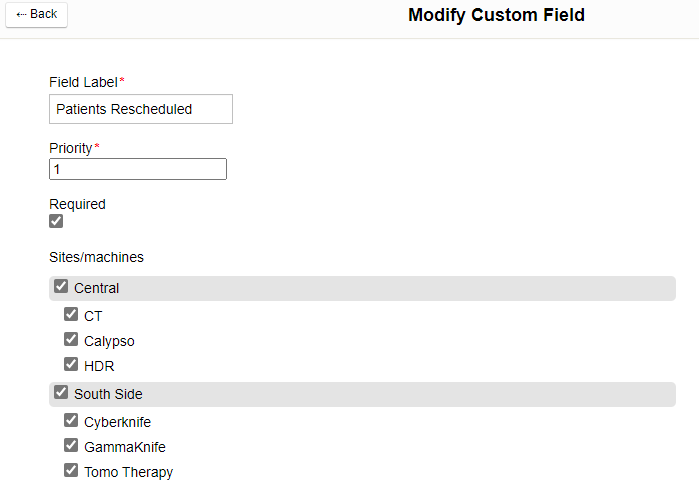
Task: Deselect the Central site checkbox
Action: [61, 287]
